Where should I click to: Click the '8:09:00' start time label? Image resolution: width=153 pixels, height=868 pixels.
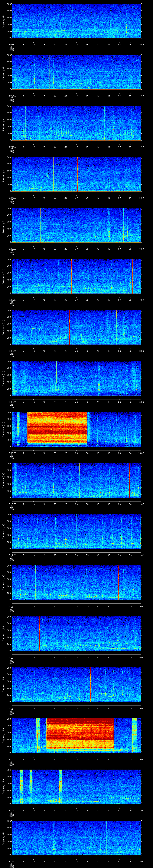12,453
